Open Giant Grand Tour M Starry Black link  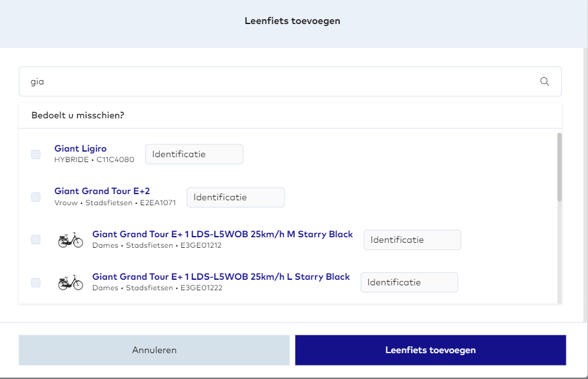tap(222, 234)
